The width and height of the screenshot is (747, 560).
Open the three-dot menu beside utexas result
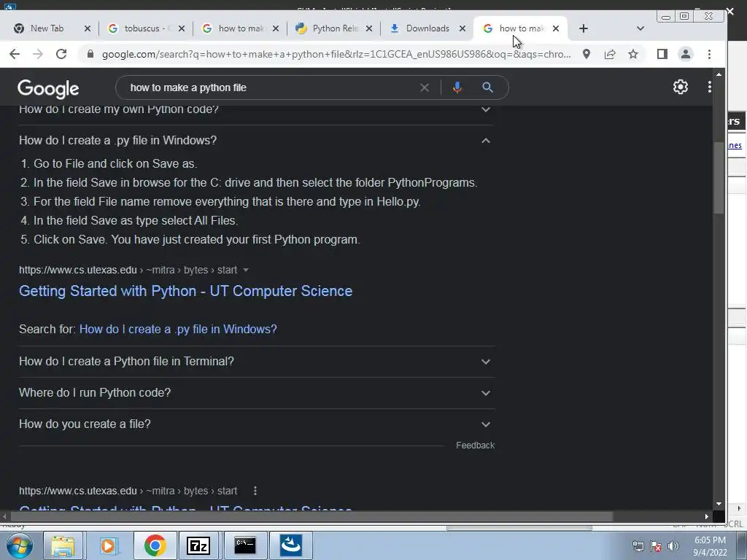255,491
